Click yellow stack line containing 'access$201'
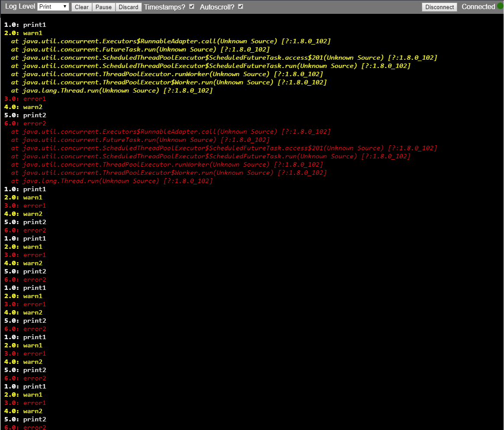The height and width of the screenshot is (430, 504). (x=225, y=58)
